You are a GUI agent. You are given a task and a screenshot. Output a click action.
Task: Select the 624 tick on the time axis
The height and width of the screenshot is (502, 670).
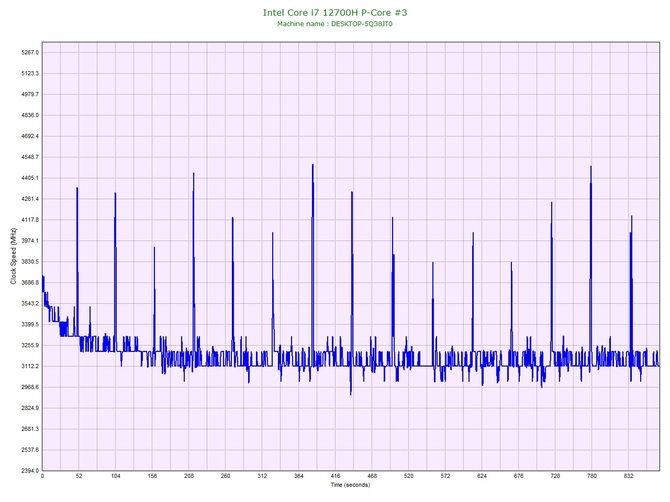[482, 477]
